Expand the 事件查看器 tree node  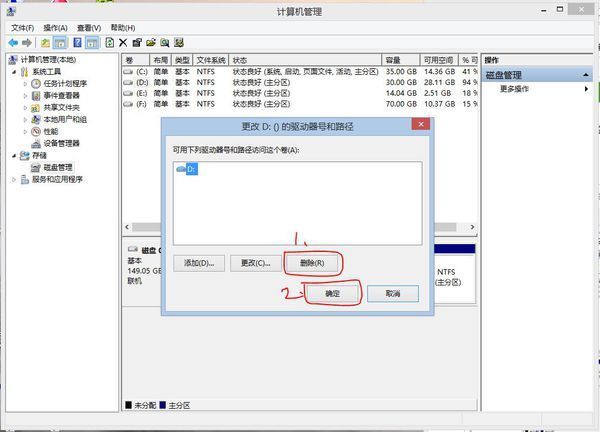pyautogui.click(x=25, y=96)
